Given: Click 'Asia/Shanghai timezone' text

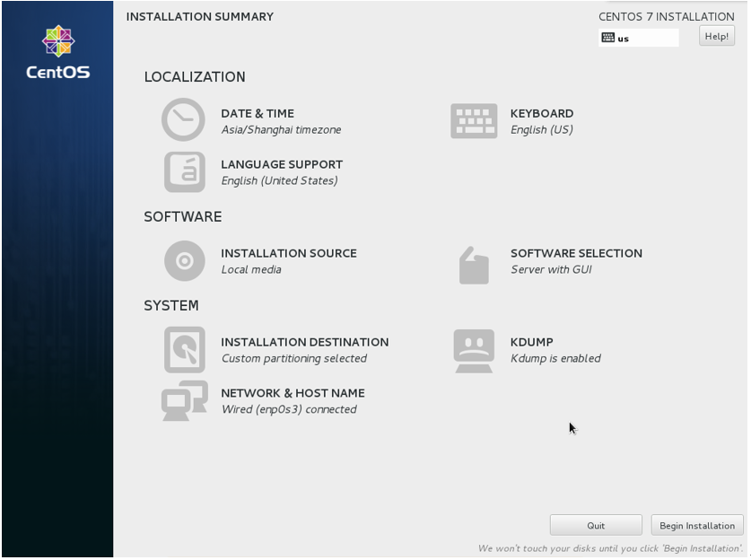Looking at the screenshot, I should tap(281, 130).
